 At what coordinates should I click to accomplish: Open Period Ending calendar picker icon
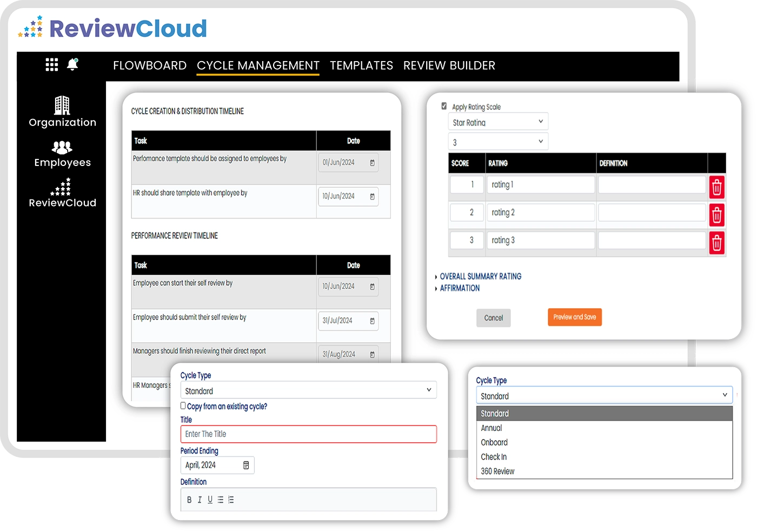246,465
